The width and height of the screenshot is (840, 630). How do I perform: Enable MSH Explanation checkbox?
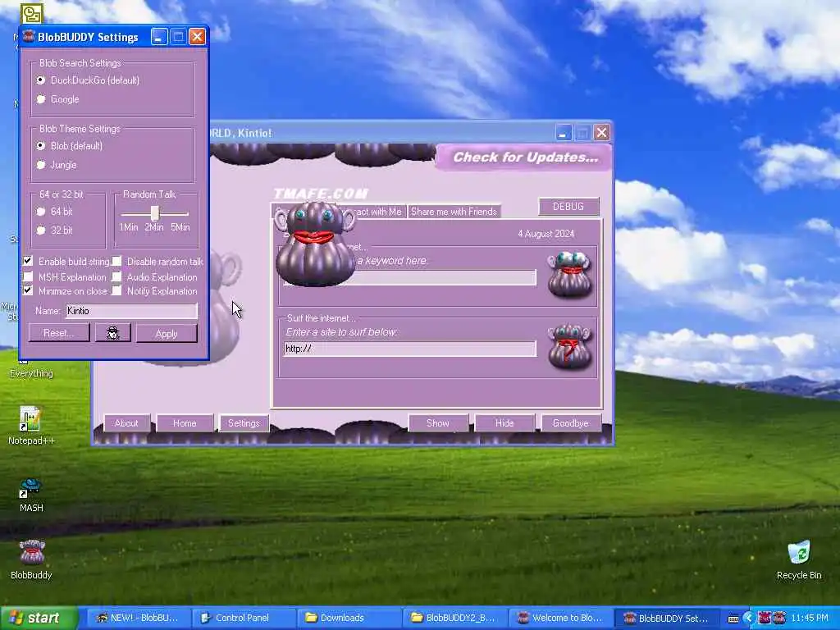coord(28,276)
